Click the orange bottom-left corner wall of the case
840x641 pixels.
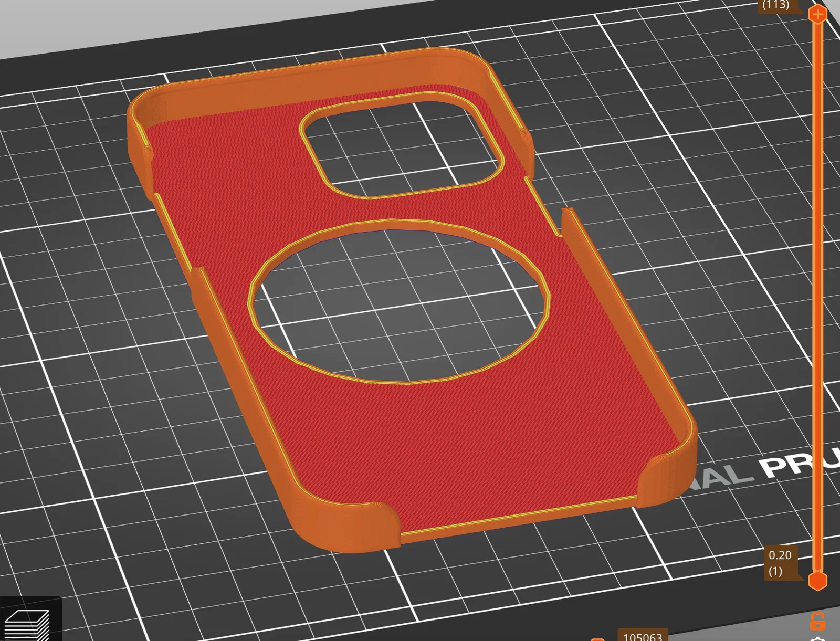click(x=336, y=525)
